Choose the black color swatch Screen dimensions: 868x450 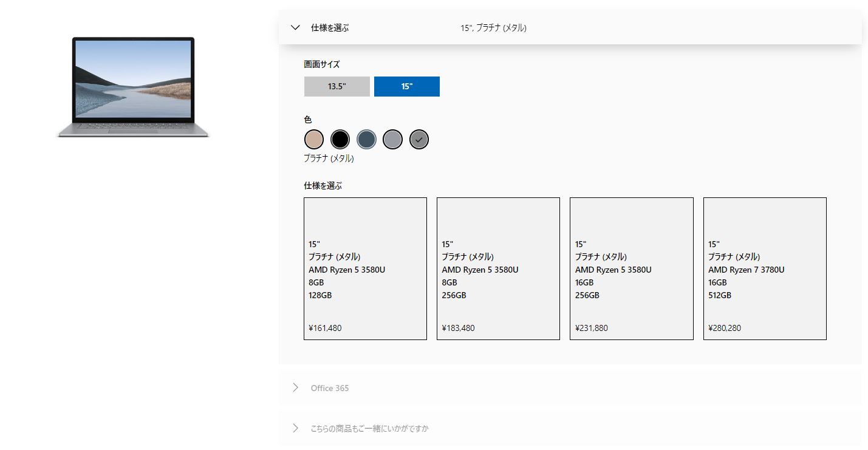click(340, 139)
